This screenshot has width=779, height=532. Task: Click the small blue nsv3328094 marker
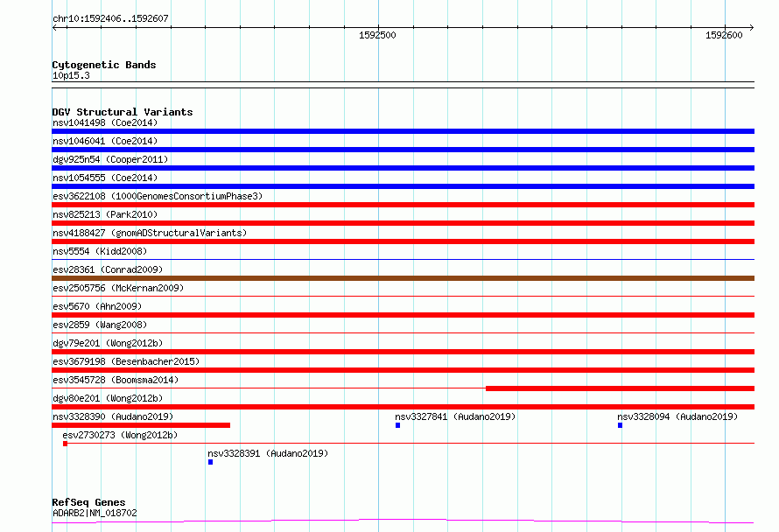pos(620,425)
